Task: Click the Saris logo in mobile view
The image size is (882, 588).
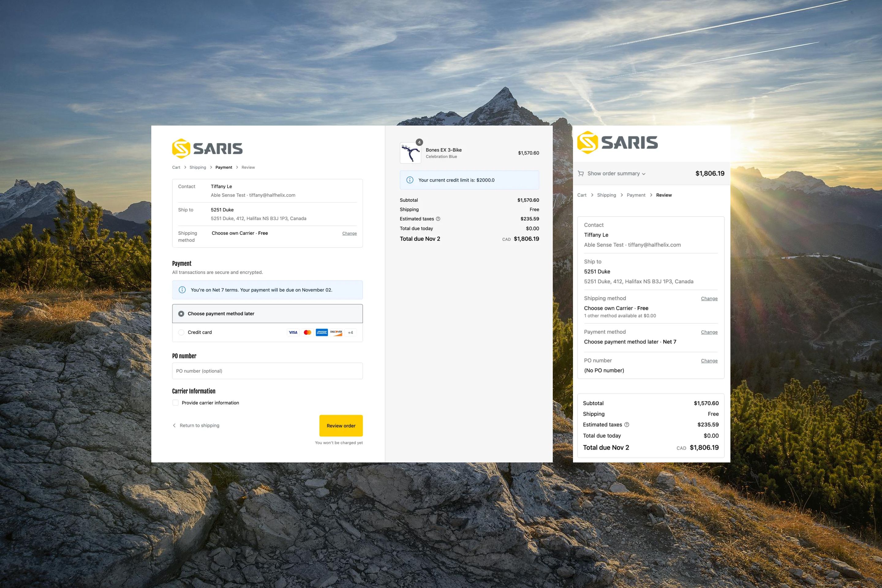Action: (617, 142)
